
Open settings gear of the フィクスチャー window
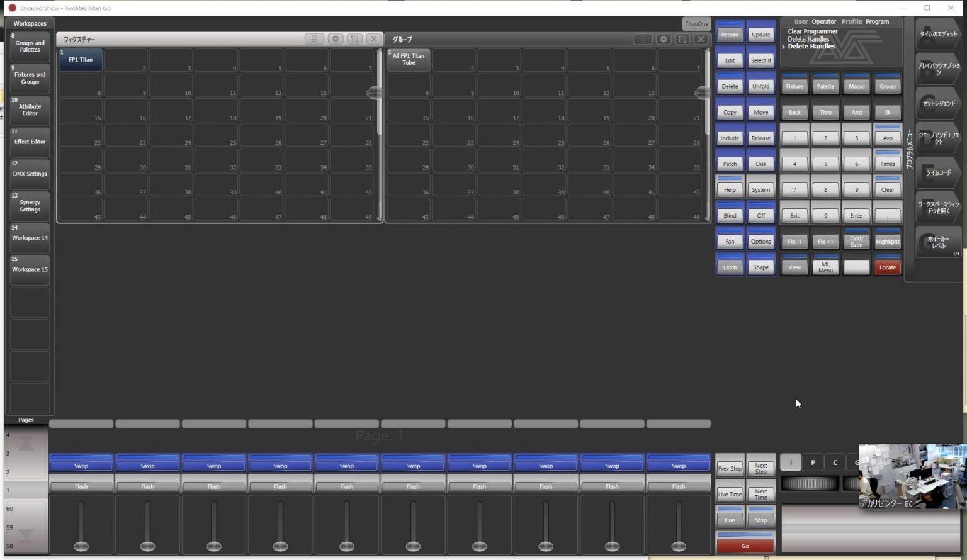(336, 39)
